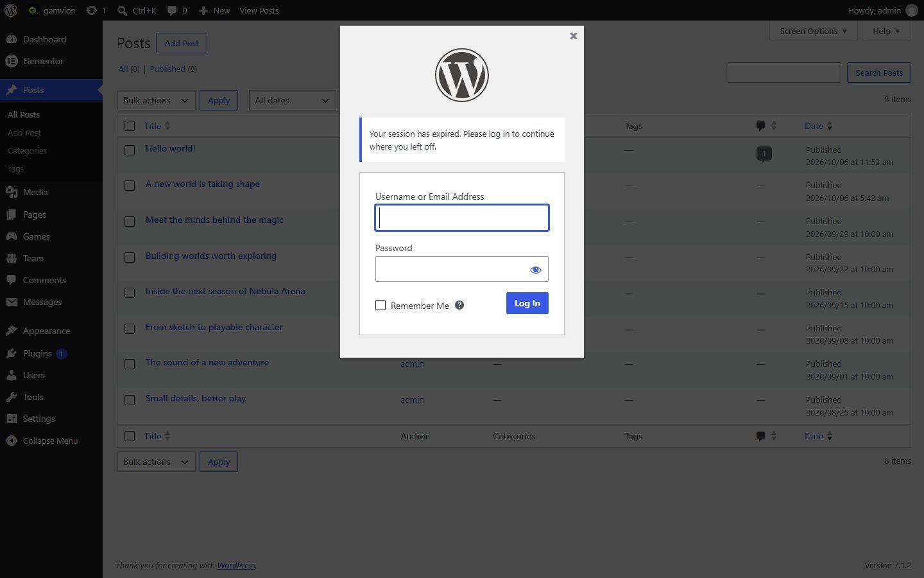Image resolution: width=924 pixels, height=578 pixels.
Task: Open the Dashboard gauge icon in the sidebar
Action: coord(12,39)
